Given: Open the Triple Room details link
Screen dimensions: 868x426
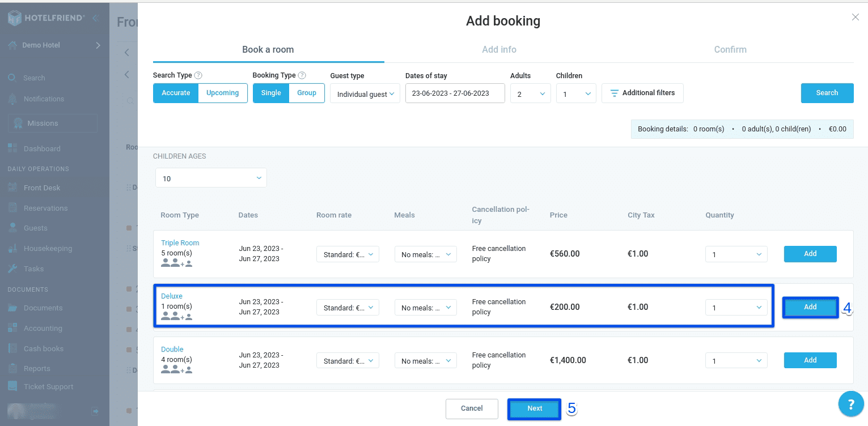Looking at the screenshot, I should [x=180, y=242].
